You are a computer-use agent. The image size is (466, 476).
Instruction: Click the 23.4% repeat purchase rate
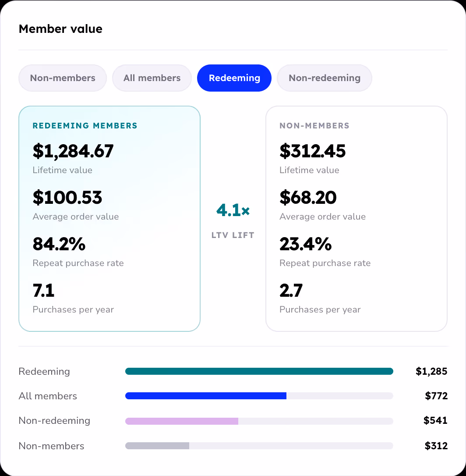click(306, 244)
